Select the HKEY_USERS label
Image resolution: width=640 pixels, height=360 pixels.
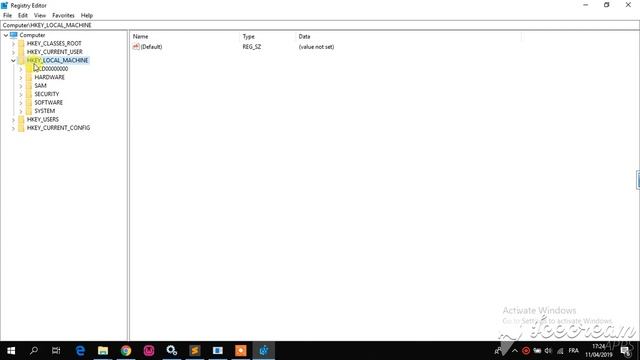point(43,119)
